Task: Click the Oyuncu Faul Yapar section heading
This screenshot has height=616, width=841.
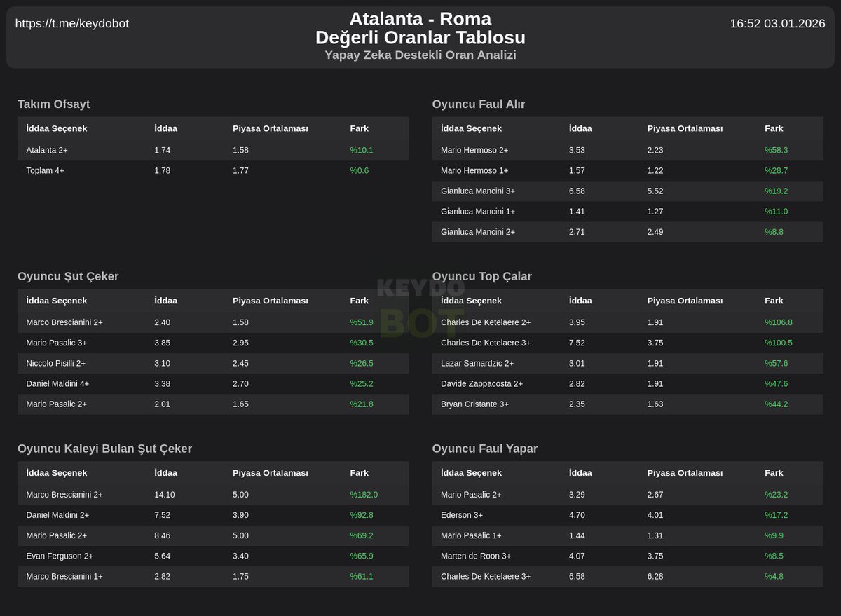Action: [x=485, y=449]
